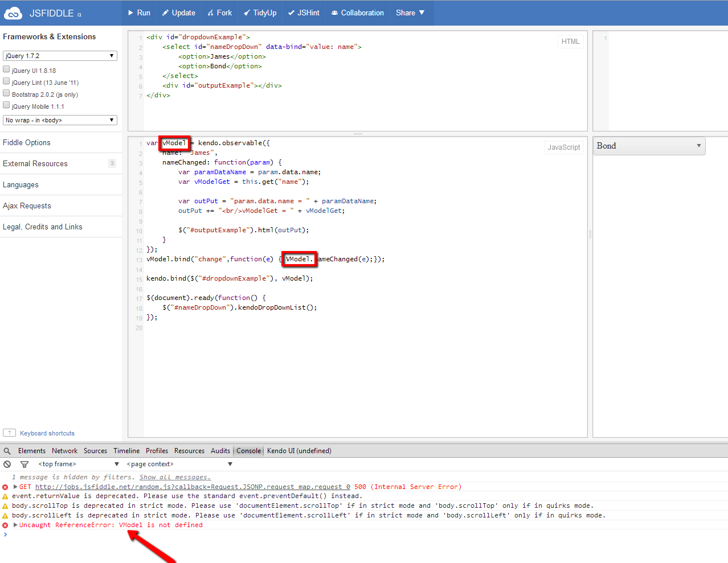Select the Console tab
Image resolution: width=728 pixels, height=563 pixels.
[x=249, y=451]
